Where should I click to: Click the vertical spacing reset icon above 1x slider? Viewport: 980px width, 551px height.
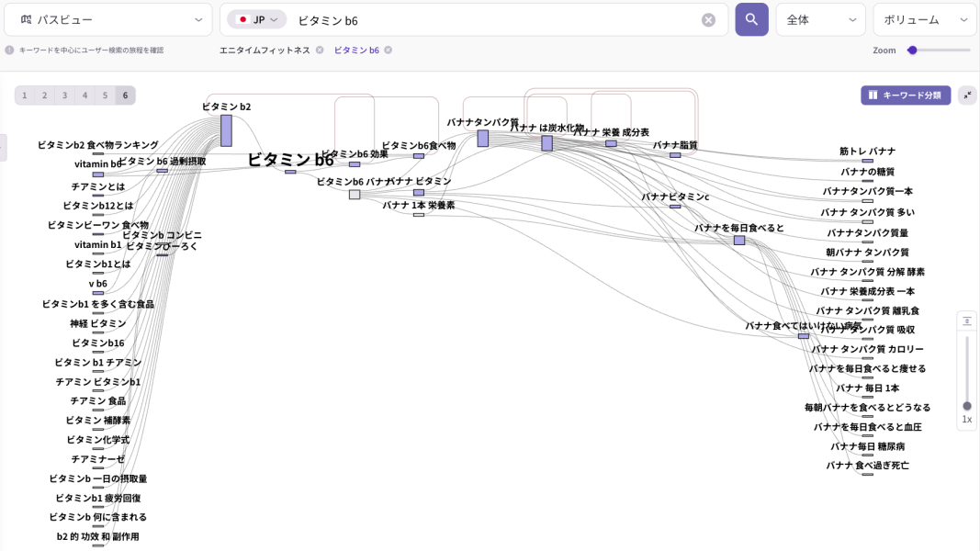967,321
